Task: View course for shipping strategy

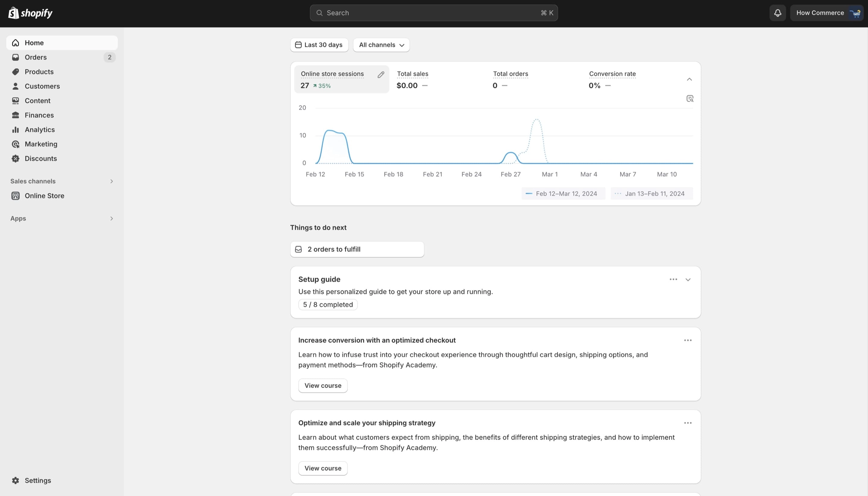Action: [x=322, y=468]
